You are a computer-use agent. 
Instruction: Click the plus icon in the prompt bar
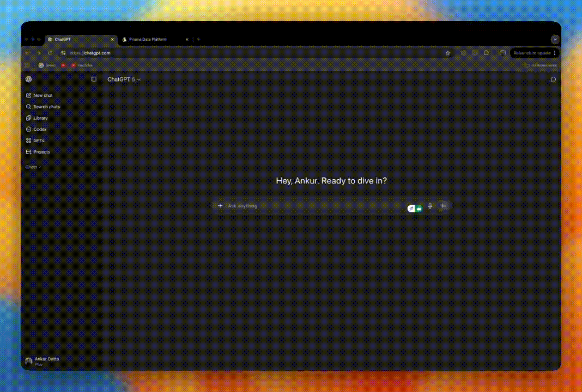tap(220, 206)
